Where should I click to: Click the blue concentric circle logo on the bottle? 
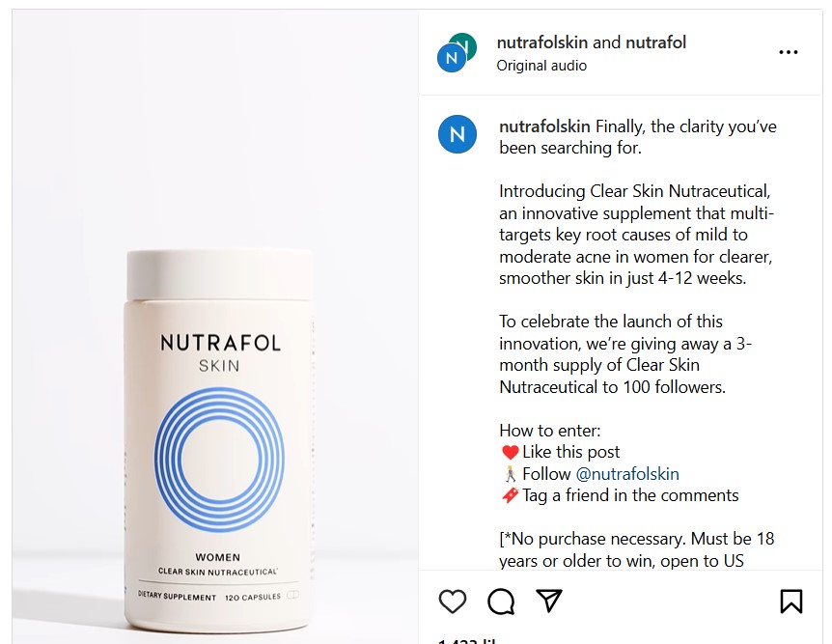(219, 460)
